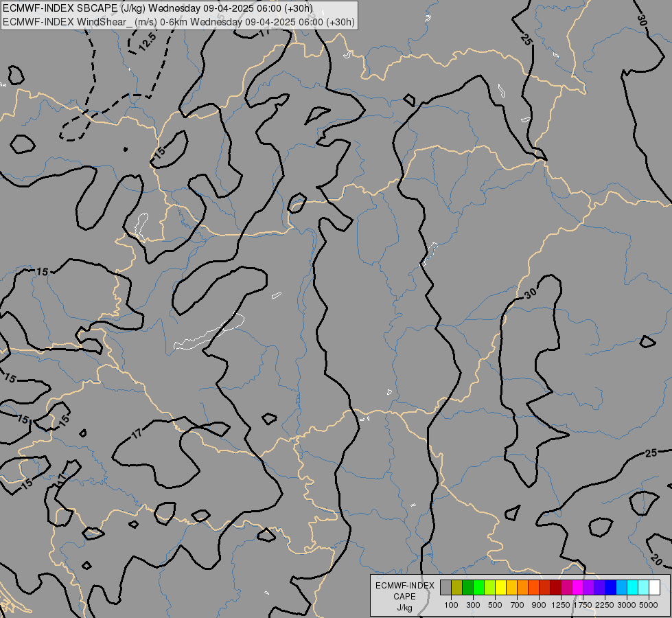Click the WindShear 0-6km title line
Image resolution: width=672 pixels, height=618 pixels.
[x=178, y=21]
